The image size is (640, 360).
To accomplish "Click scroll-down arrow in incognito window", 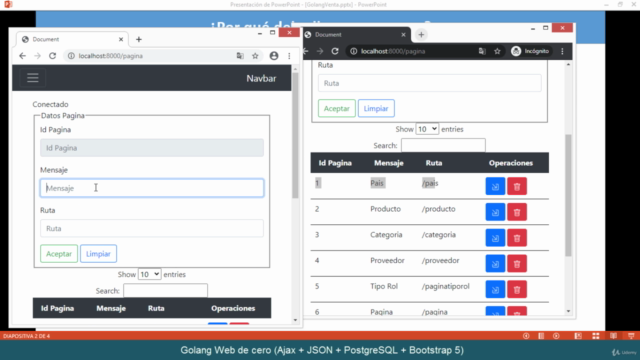I will pos(568,311).
